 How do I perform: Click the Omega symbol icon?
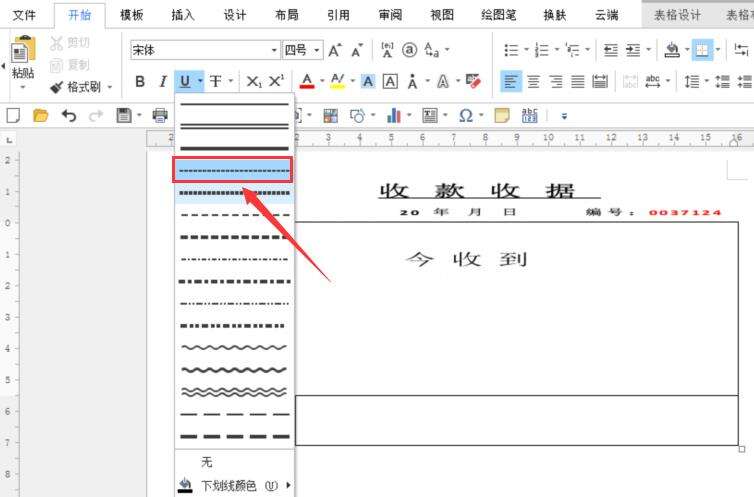tap(465, 115)
